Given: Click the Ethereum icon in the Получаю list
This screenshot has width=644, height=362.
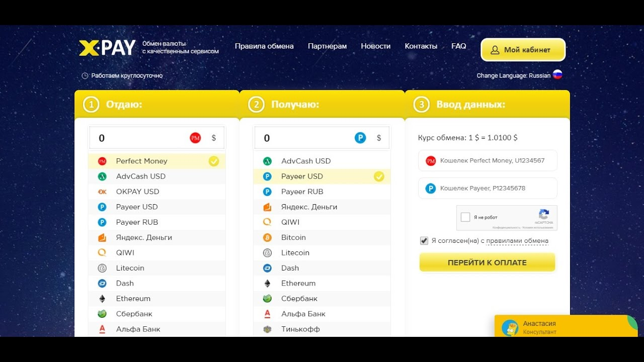Looking at the screenshot, I should tap(267, 283).
